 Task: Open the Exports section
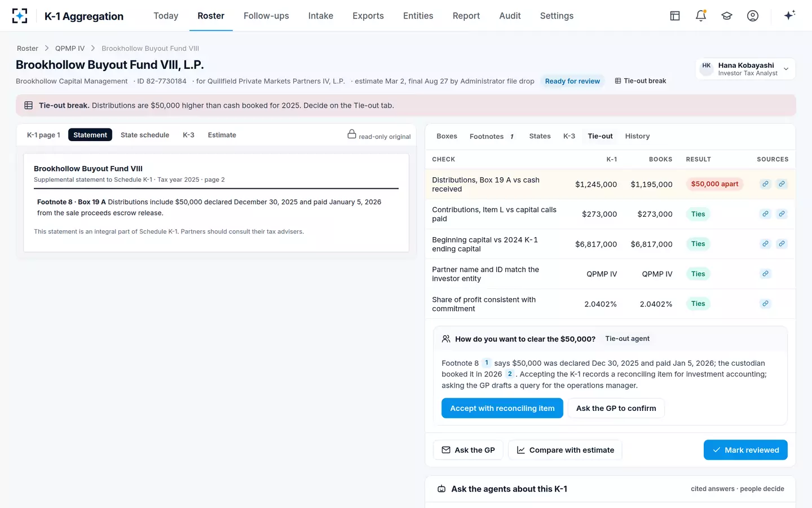tap(368, 16)
